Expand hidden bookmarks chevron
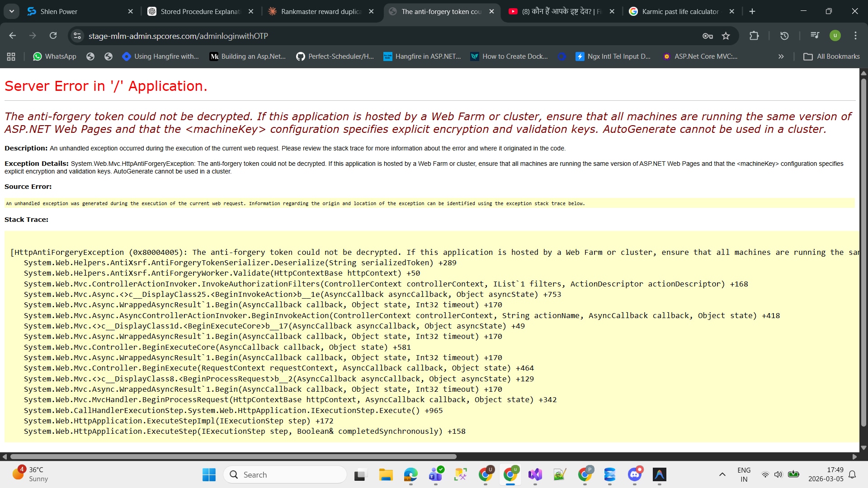The height and width of the screenshot is (488, 868). [781, 56]
